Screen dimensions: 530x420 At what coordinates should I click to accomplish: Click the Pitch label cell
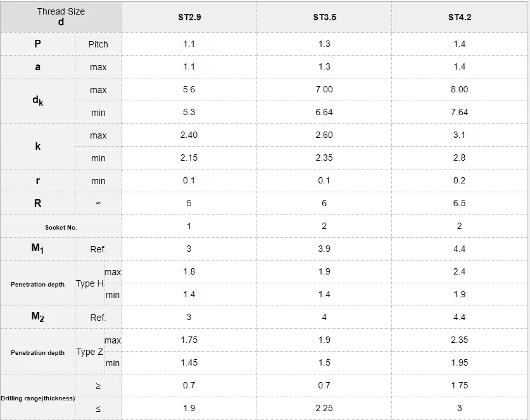coord(98,44)
